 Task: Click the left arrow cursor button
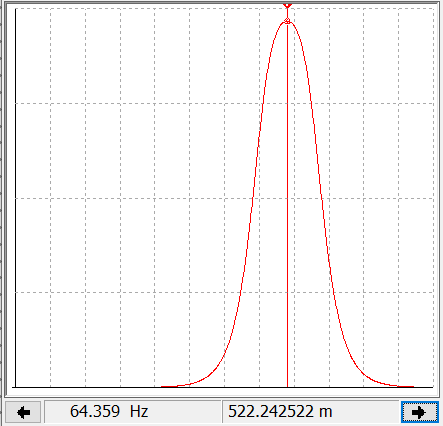23,412
